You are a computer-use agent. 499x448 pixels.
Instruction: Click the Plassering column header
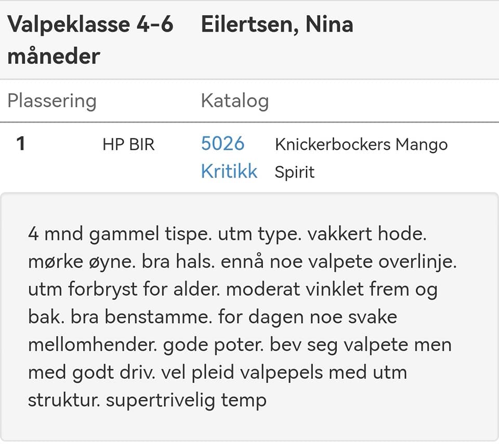click(x=52, y=101)
